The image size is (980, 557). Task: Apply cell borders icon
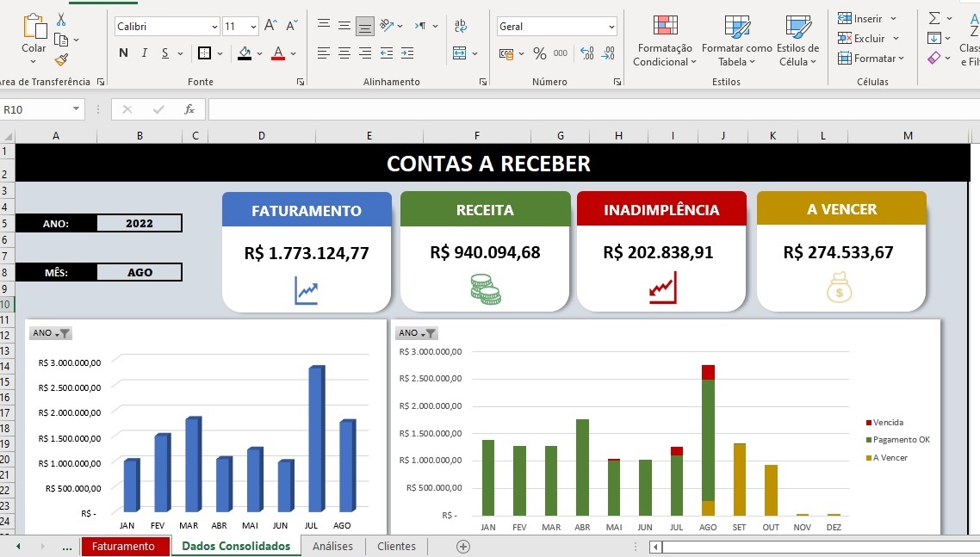[204, 53]
